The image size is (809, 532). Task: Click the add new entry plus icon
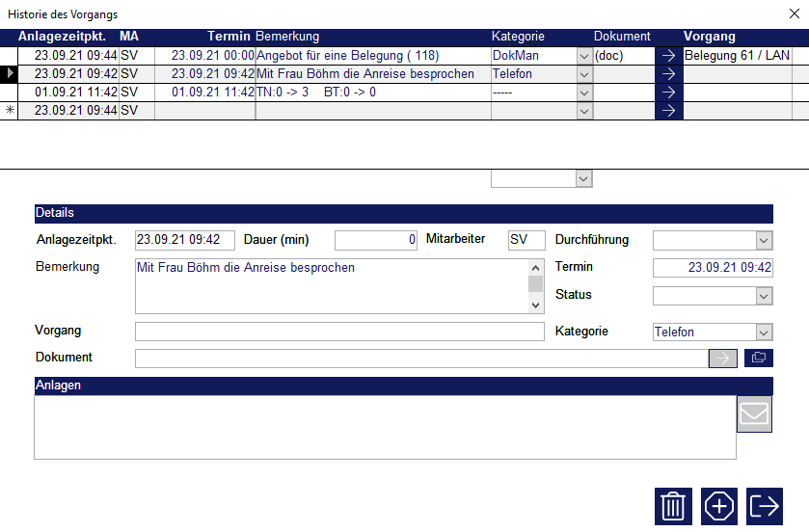pyautogui.click(x=719, y=506)
